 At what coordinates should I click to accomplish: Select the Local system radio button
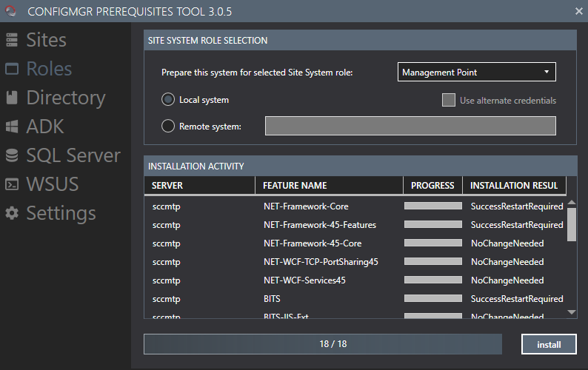click(x=168, y=99)
